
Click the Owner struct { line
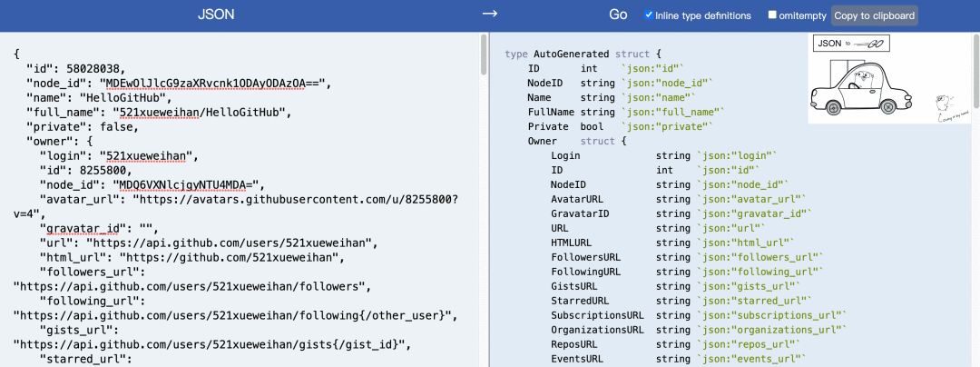576,142
